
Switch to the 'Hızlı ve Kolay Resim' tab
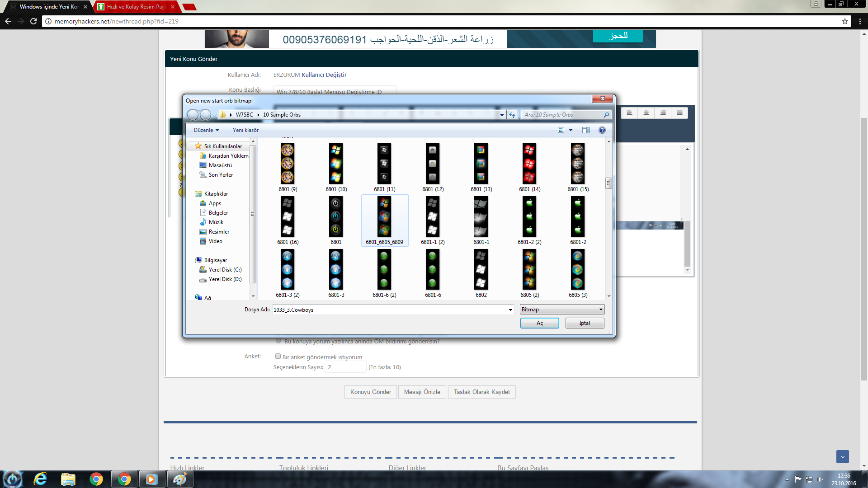(x=136, y=7)
